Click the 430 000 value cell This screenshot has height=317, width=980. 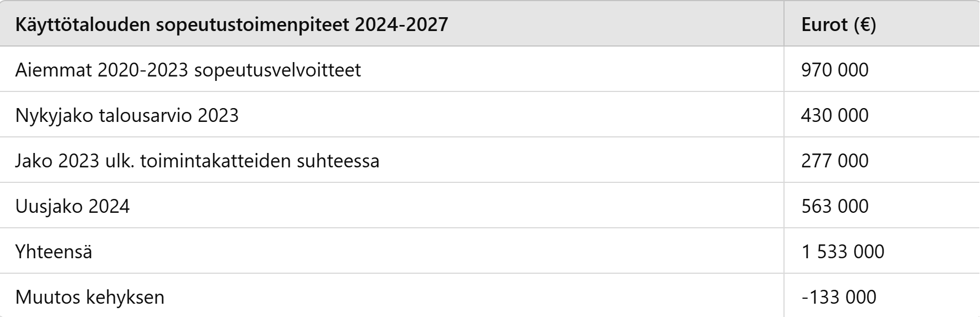point(881,115)
